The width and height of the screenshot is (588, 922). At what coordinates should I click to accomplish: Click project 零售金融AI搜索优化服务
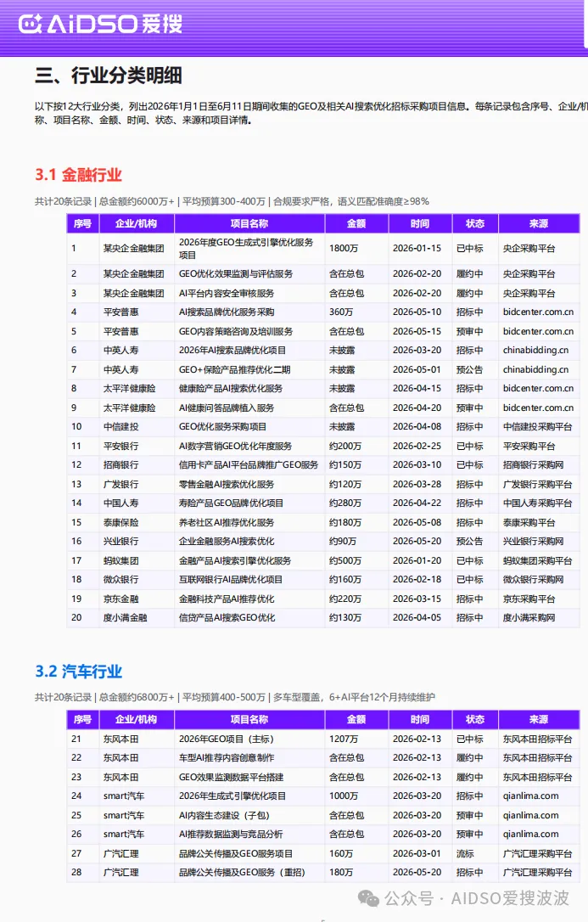pos(227,484)
